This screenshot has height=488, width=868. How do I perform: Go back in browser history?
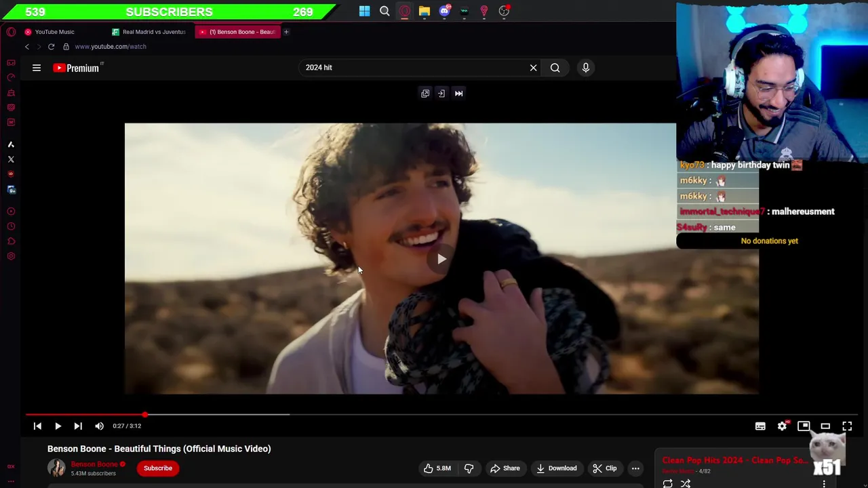27,47
